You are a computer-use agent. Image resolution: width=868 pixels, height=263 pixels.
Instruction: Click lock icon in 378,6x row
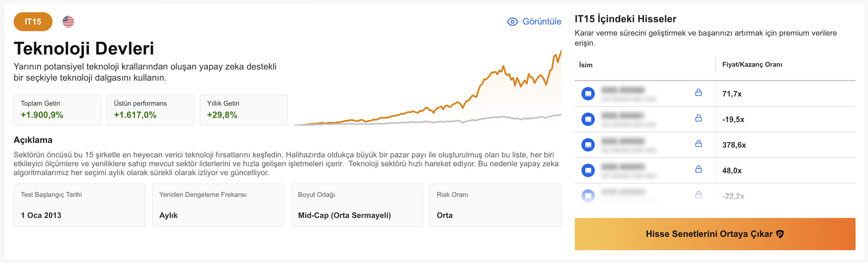click(698, 144)
